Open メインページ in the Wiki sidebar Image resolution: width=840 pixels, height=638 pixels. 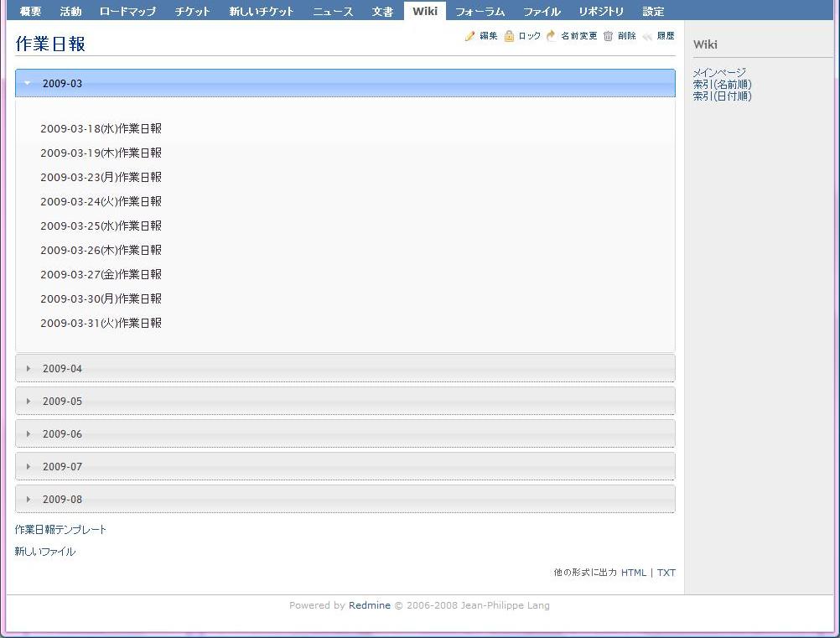[718, 73]
